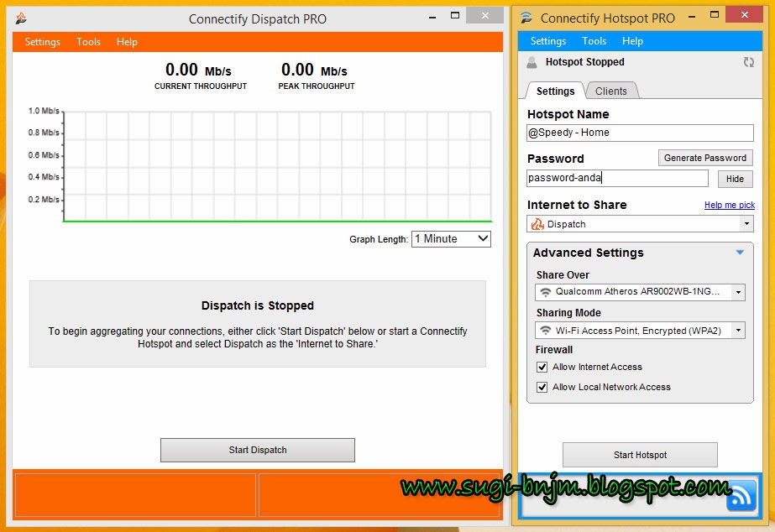Screen dimensions: 775x532
Task: Click the 'Dispatch is Stopped' heading
Action: click(258, 305)
